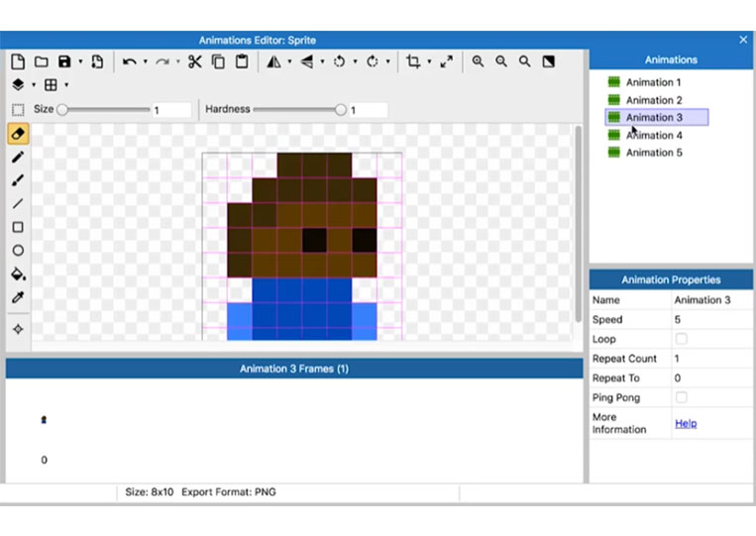The width and height of the screenshot is (756, 536).
Task: Select the Line tool
Action: coord(18,203)
